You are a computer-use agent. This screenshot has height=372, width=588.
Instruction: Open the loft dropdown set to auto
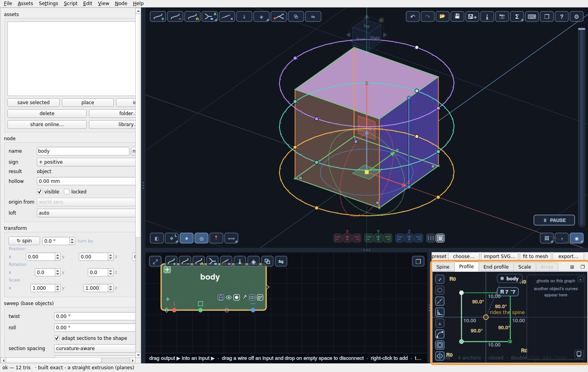86,213
